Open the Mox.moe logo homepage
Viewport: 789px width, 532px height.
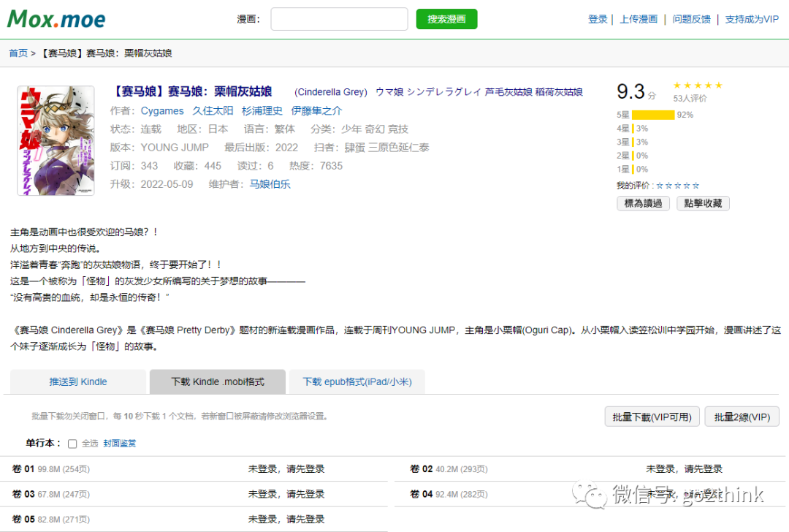click(56, 19)
